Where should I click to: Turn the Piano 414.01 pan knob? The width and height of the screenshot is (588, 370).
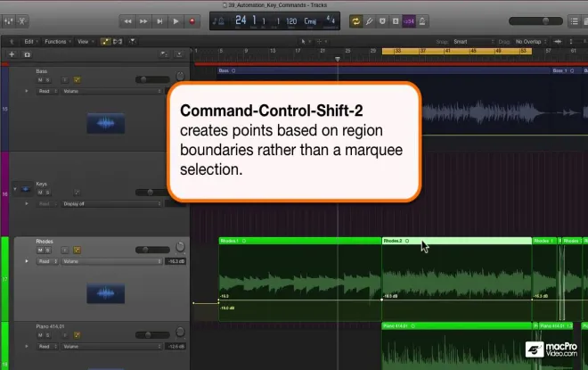(180, 332)
